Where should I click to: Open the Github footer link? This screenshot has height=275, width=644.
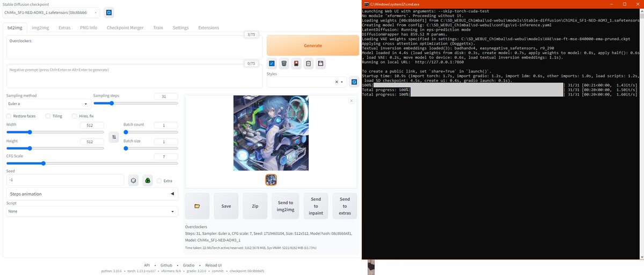(166, 265)
